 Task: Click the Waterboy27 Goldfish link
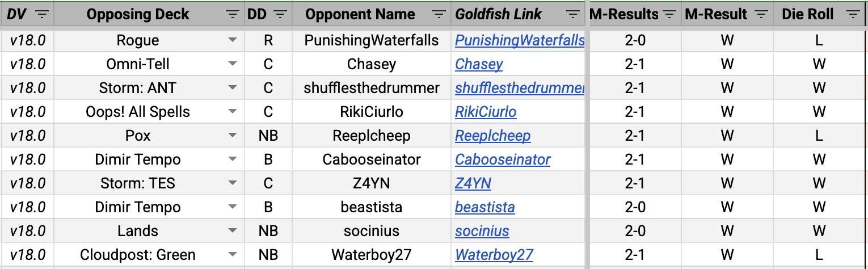coord(494,255)
